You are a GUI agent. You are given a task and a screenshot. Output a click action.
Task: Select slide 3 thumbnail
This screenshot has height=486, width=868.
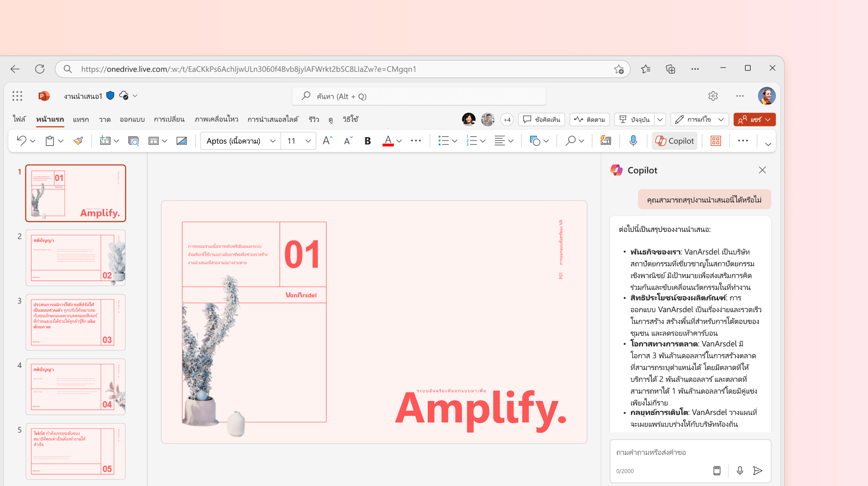click(x=76, y=322)
